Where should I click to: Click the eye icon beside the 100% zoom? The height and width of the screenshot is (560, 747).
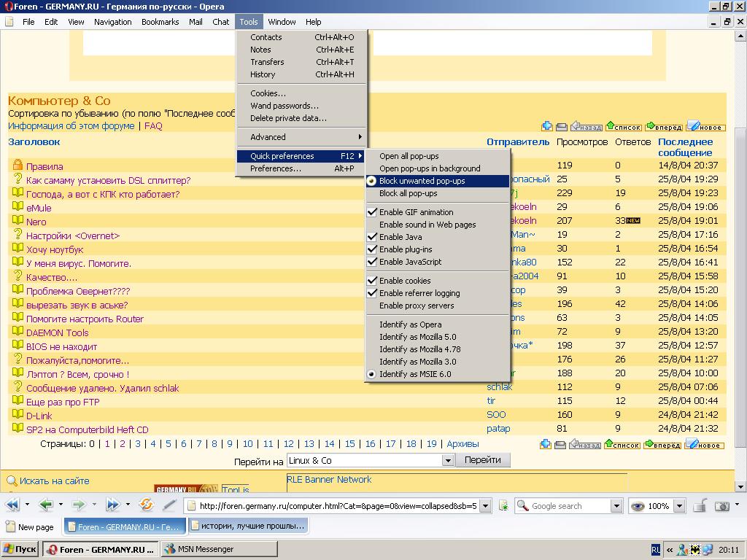pyautogui.click(x=638, y=506)
